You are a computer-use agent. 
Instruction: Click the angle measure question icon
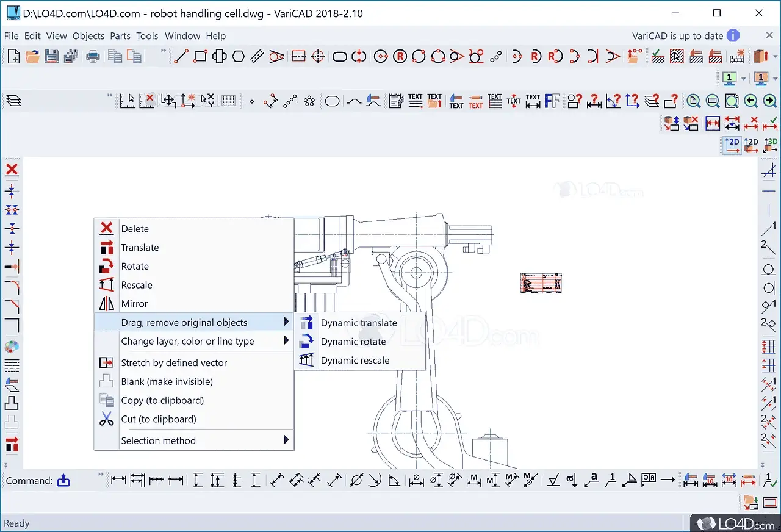613,101
